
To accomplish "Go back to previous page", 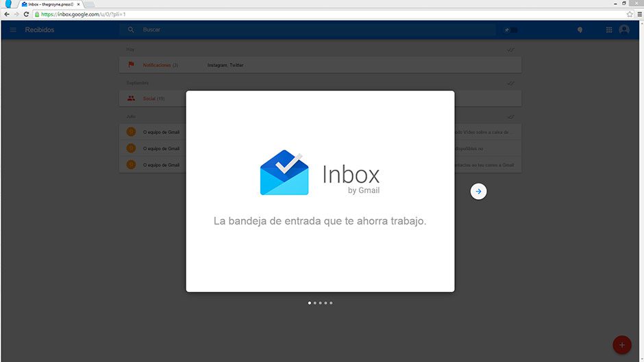I will click(7, 14).
